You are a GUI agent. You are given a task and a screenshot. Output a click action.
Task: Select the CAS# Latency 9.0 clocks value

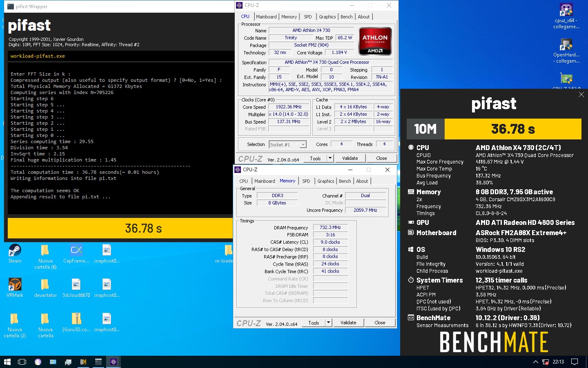point(330,242)
